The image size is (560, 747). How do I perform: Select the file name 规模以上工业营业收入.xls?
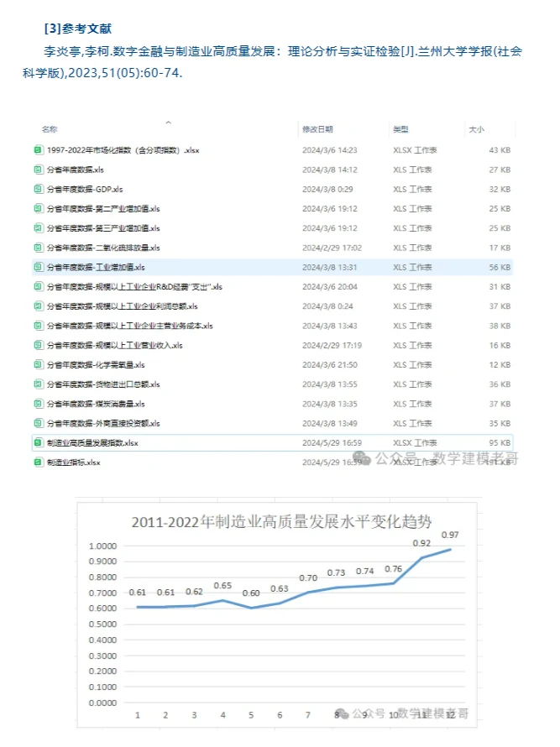click(115, 346)
